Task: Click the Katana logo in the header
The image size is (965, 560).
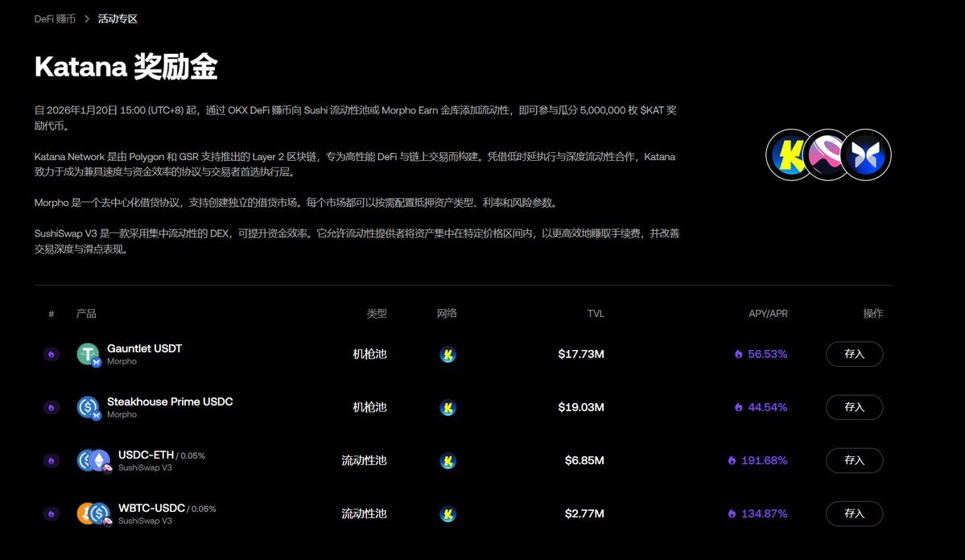Action: [790, 154]
